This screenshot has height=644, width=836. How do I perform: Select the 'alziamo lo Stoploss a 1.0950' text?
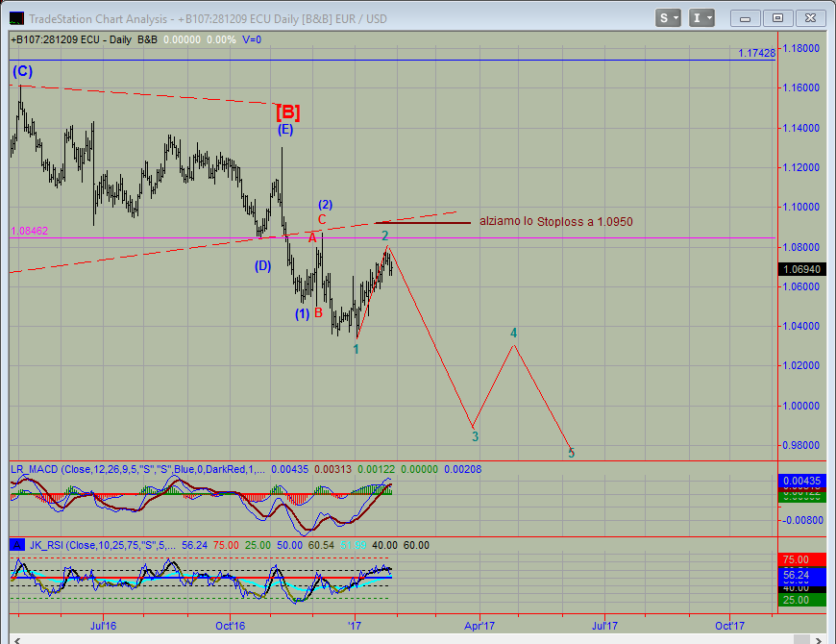[x=556, y=222]
